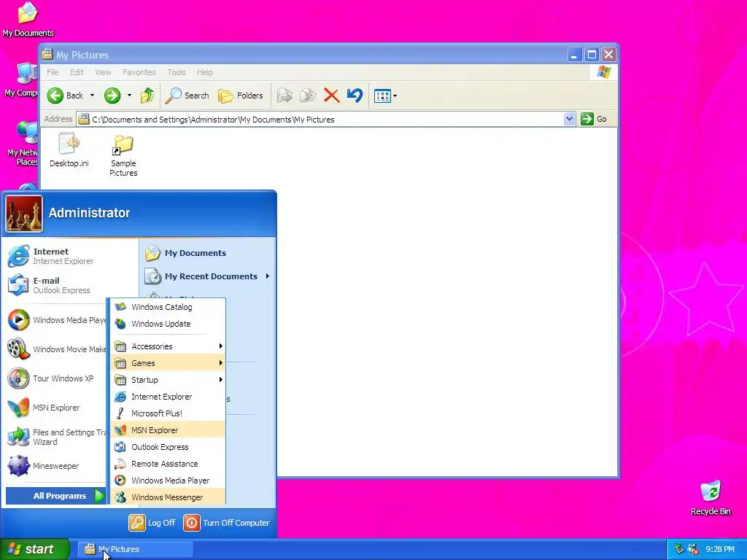The height and width of the screenshot is (560, 747).
Task: Launch Windows Media Player from recent list
Action: [x=57, y=320]
